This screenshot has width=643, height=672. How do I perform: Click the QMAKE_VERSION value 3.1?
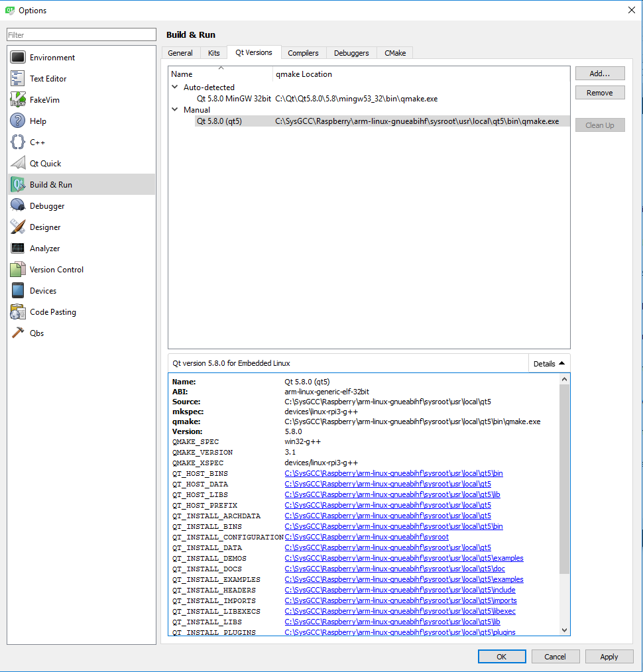tap(290, 452)
